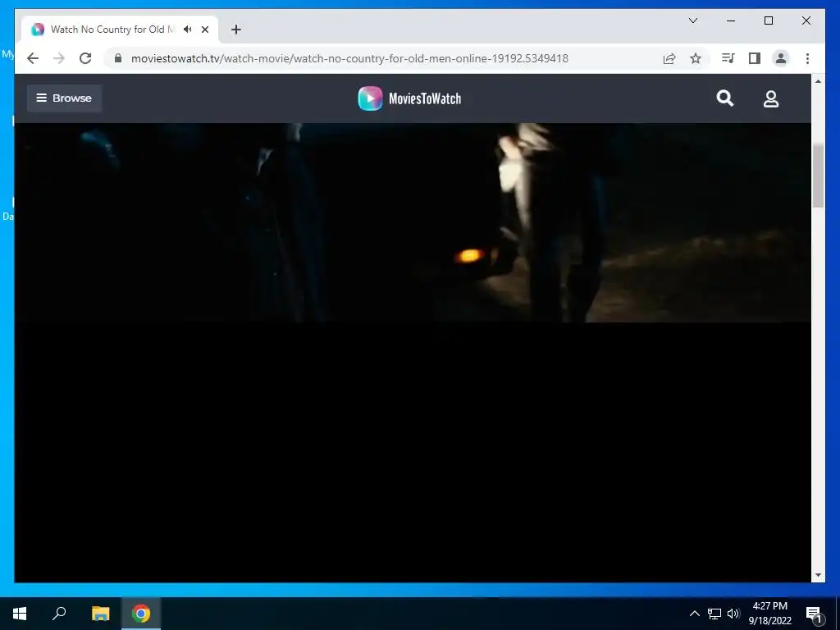Show hidden system tray icons
Screen dimensions: 840x630
[x=694, y=614]
